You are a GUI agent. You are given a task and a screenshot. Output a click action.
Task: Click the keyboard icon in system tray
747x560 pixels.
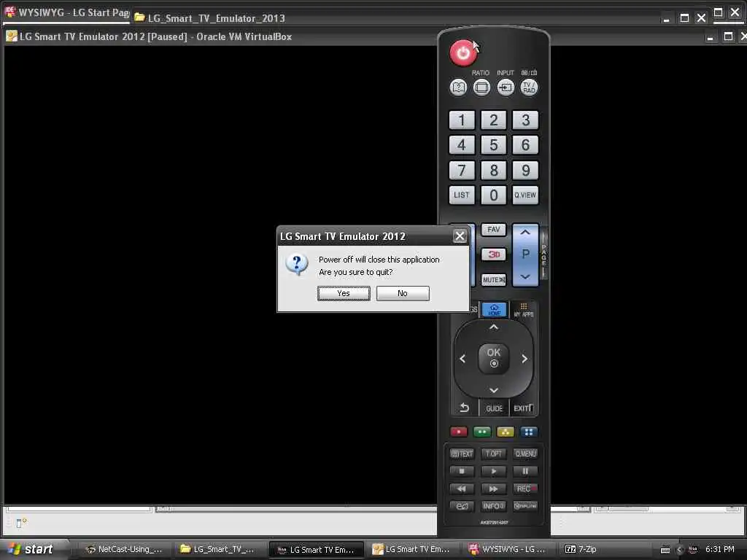click(665, 550)
